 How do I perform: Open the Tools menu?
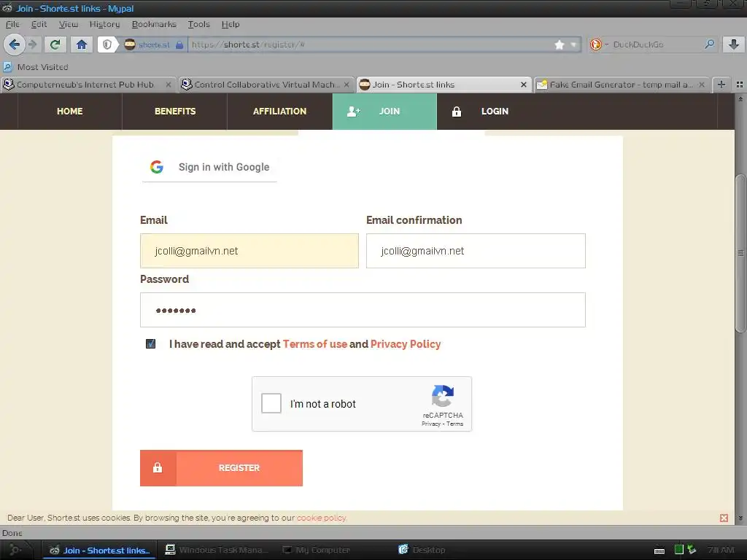198,24
